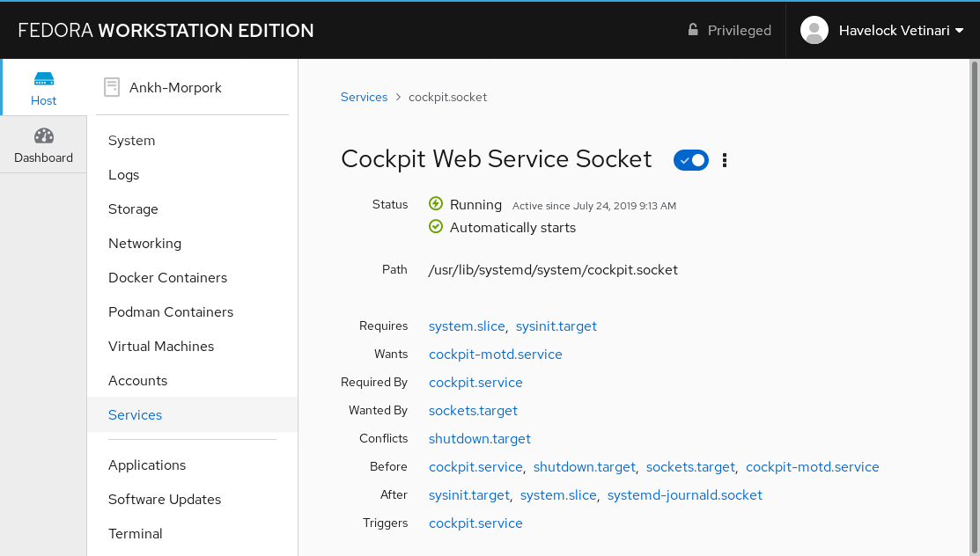
Task: Click the user avatar icon
Action: [814, 30]
